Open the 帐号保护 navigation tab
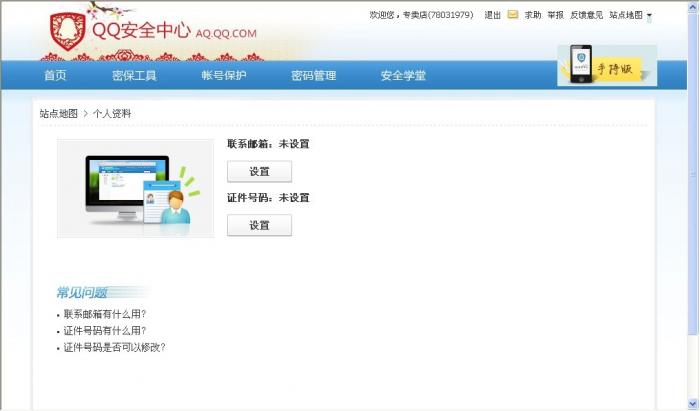700x411 pixels. [224, 75]
